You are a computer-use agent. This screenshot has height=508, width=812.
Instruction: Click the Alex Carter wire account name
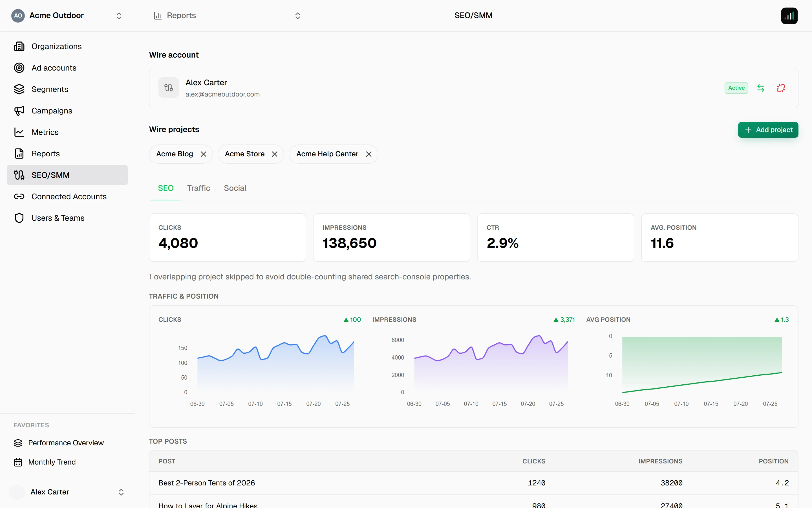(206, 83)
